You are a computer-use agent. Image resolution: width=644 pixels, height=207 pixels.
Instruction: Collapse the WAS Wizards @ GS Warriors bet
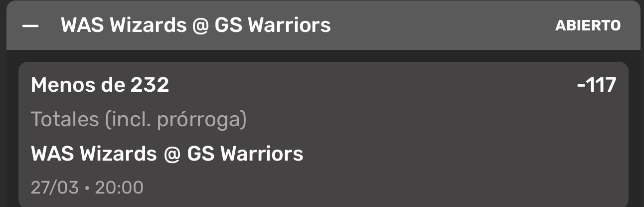(x=30, y=25)
